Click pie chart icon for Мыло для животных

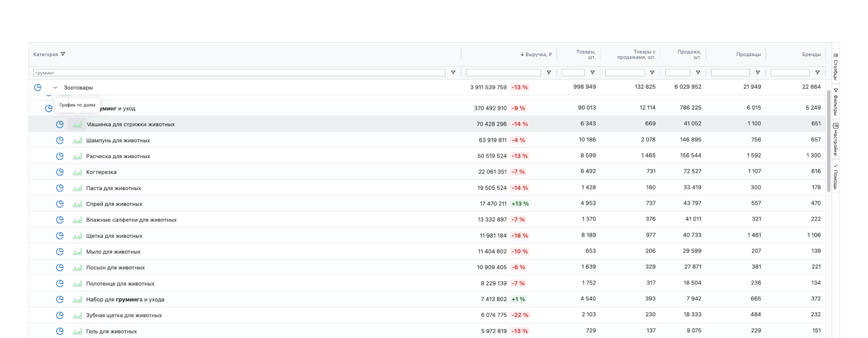(x=60, y=252)
